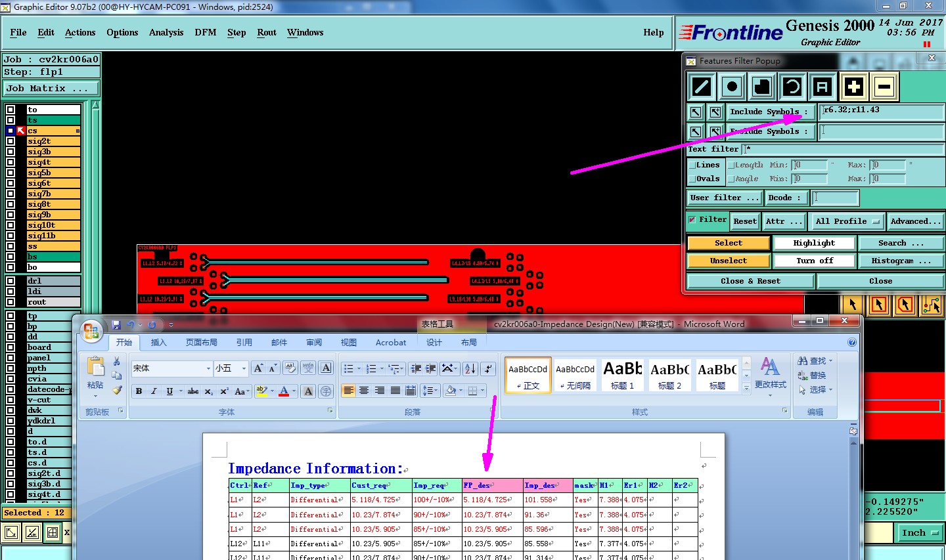Click the Histogram button

click(901, 261)
